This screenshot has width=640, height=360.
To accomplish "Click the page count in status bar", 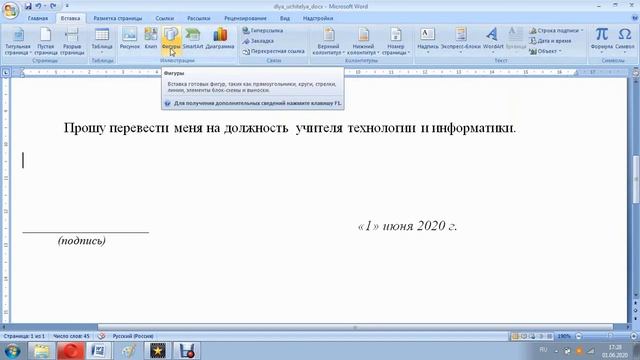I will click(24, 336).
